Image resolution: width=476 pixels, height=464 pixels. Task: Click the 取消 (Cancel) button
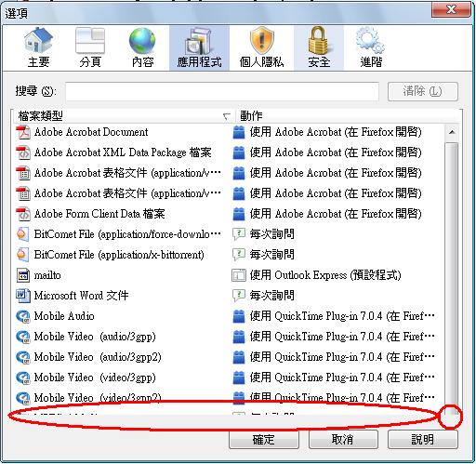(343, 439)
